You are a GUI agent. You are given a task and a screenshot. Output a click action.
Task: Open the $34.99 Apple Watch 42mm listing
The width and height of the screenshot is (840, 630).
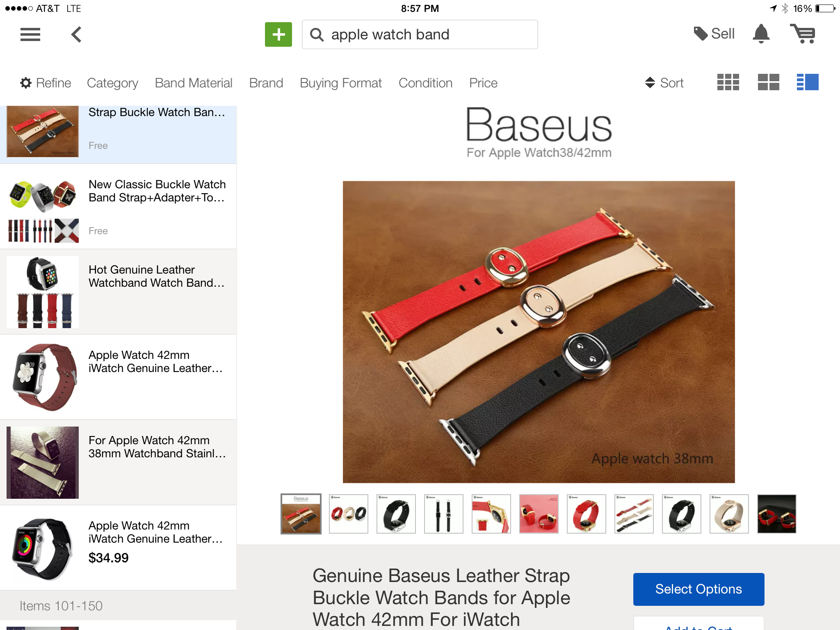coord(118,548)
